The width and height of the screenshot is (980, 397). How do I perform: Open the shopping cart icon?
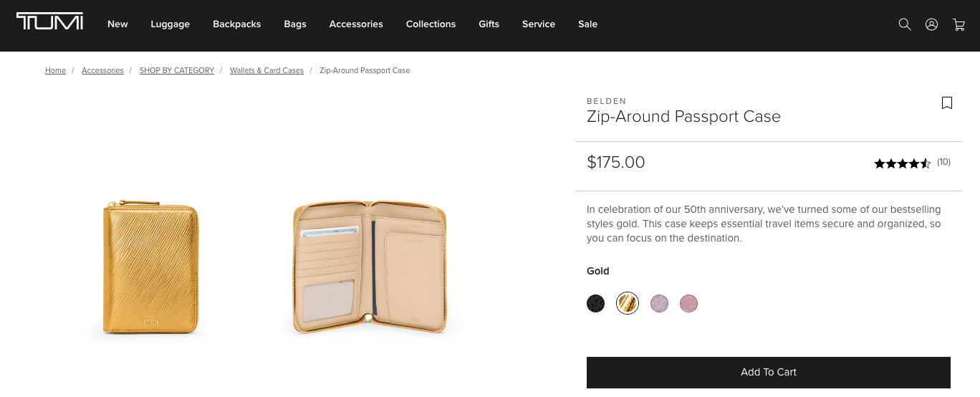pos(959,24)
